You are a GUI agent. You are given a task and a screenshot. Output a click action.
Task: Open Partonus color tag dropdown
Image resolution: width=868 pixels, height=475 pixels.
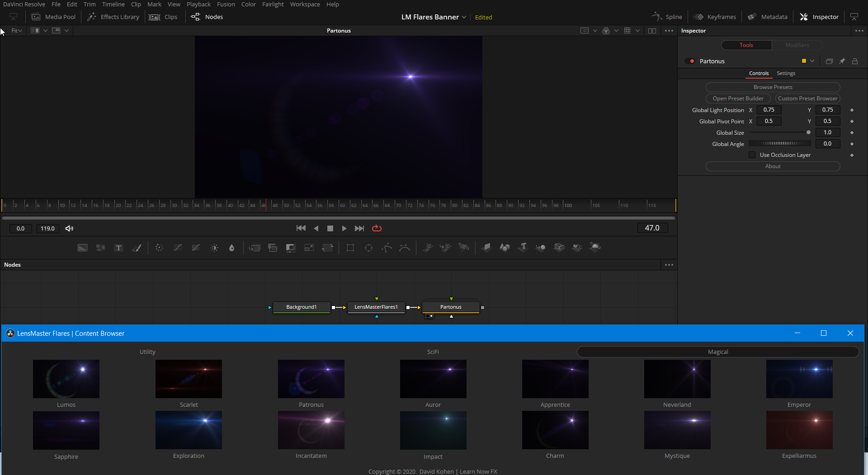click(x=812, y=61)
